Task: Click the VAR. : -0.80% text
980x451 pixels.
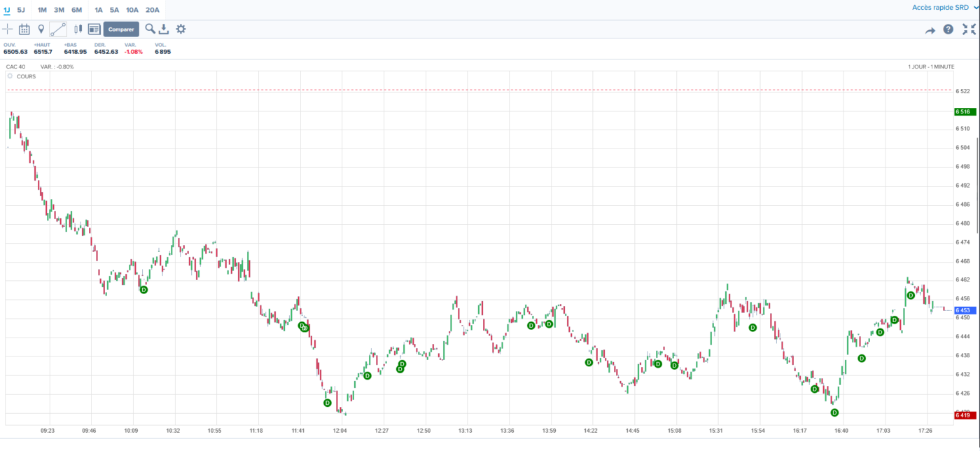Action: click(x=57, y=67)
